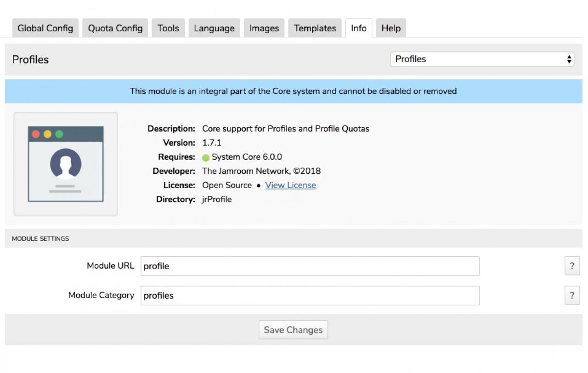
Task: Go to the Tools tab
Action: point(168,28)
